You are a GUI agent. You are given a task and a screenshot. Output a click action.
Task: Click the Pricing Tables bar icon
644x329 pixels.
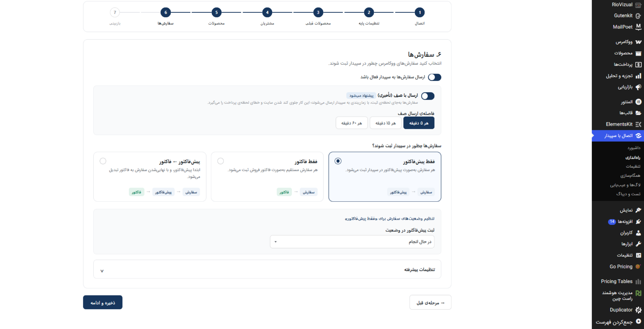coord(638,281)
